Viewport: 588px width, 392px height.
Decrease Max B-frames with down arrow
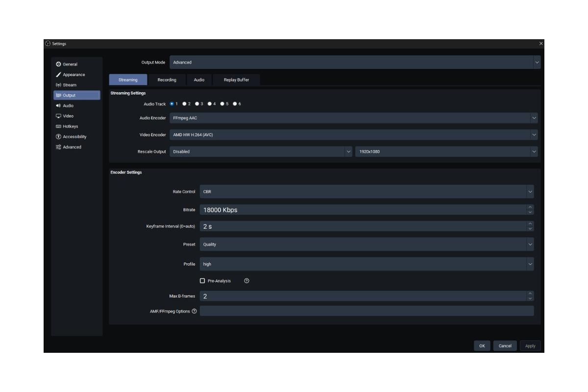pos(530,298)
